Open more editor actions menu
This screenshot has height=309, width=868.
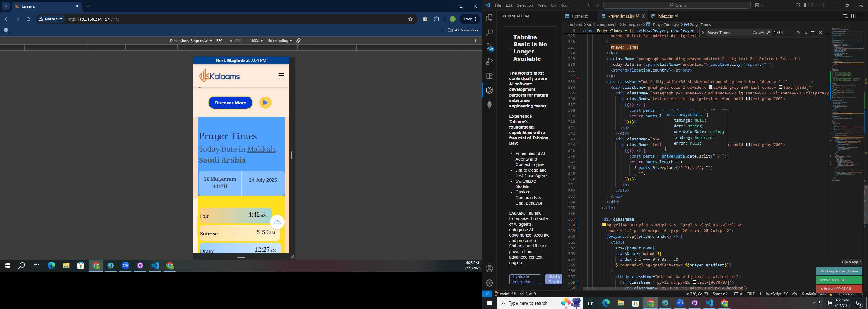861,16
